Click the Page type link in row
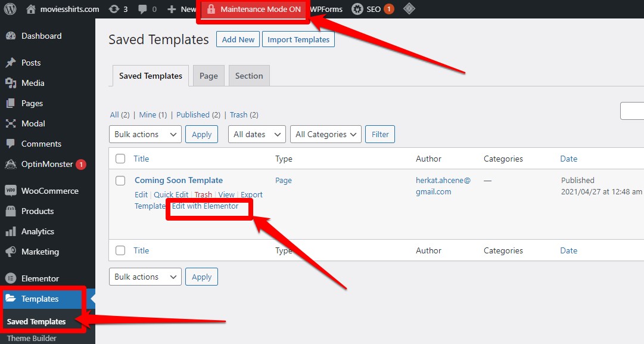 pos(284,181)
